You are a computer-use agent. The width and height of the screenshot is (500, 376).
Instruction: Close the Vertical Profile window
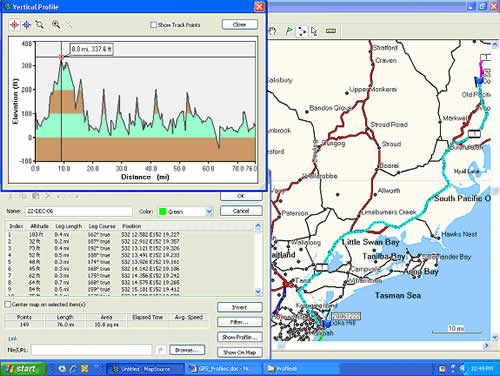click(x=259, y=6)
